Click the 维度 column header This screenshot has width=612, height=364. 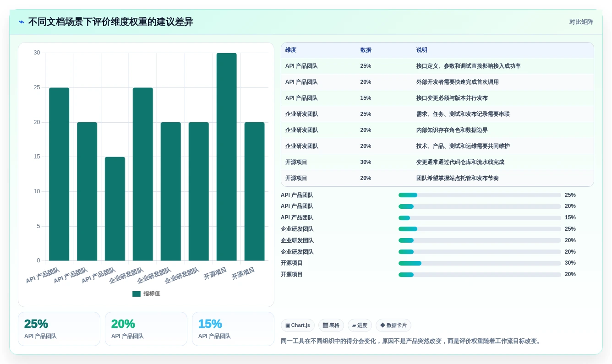pyautogui.click(x=291, y=50)
